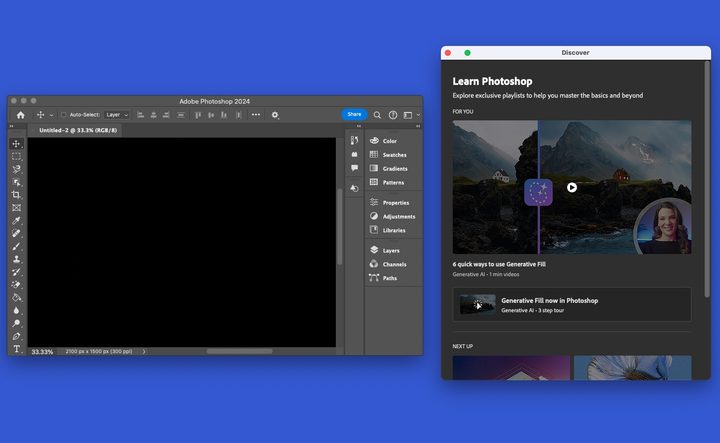The image size is (720, 443).
Task: Select the Rectangular Marquee tool
Action: coord(16,157)
